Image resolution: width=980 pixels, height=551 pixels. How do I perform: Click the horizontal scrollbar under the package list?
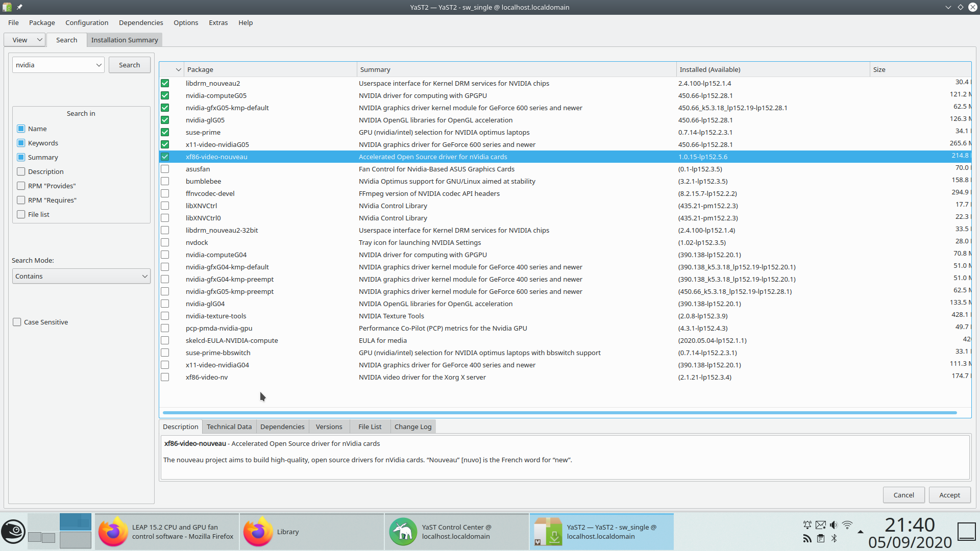pos(559,413)
